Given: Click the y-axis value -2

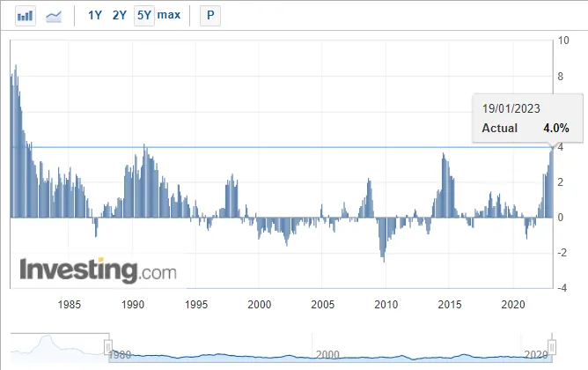Looking at the screenshot, I should coord(562,253).
